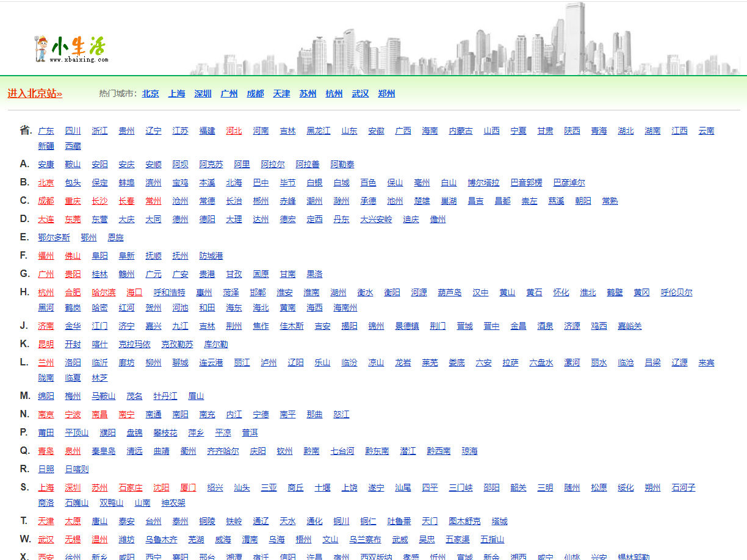The height and width of the screenshot is (560, 747).
Task: Click the 小生活 site logo
Action: pyautogui.click(x=71, y=49)
